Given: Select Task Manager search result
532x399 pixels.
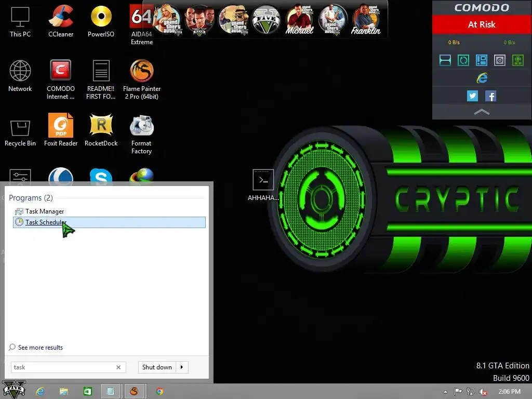Looking at the screenshot, I should coord(109,211).
